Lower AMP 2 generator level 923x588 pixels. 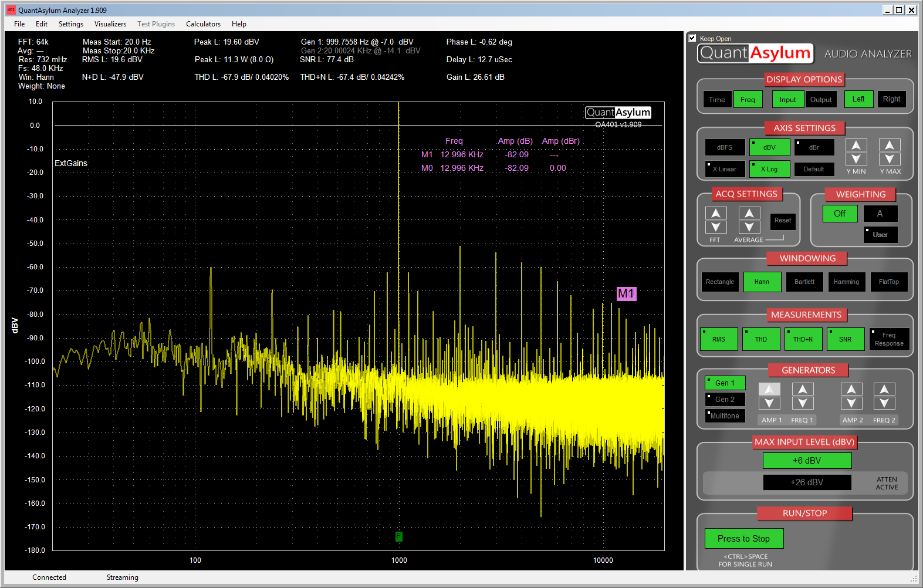[x=851, y=403]
